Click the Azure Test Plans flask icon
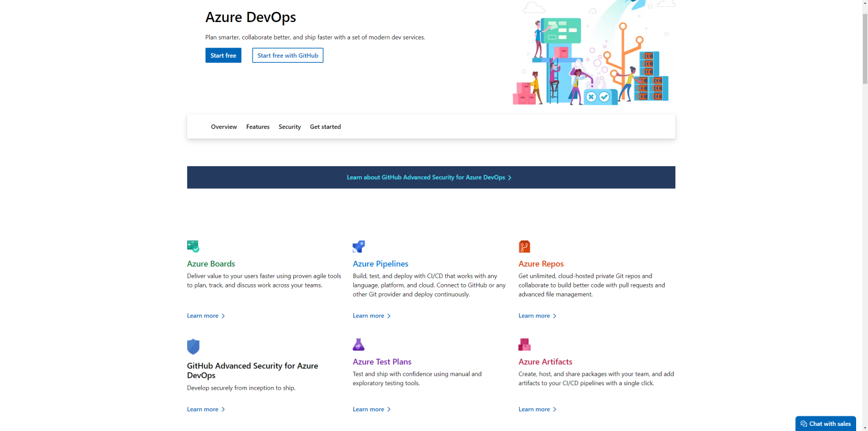 pos(359,345)
